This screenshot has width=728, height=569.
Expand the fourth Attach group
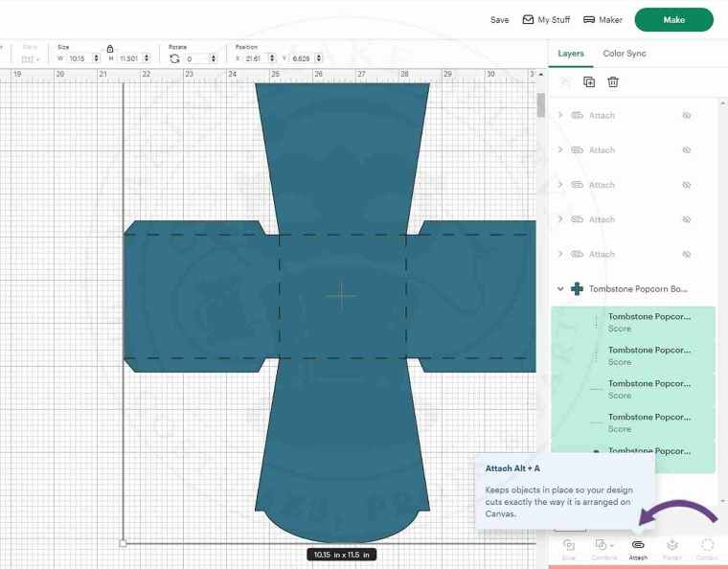tap(560, 218)
